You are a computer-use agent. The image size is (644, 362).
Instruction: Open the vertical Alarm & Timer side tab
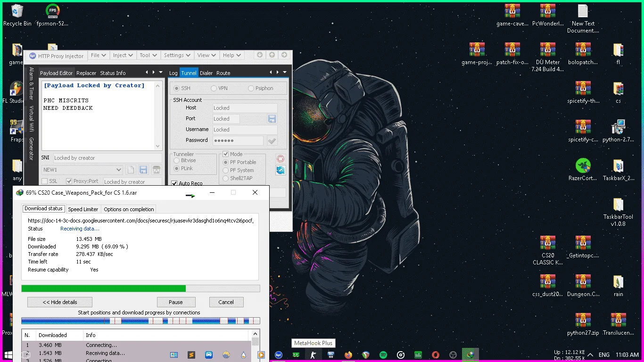tap(32, 83)
